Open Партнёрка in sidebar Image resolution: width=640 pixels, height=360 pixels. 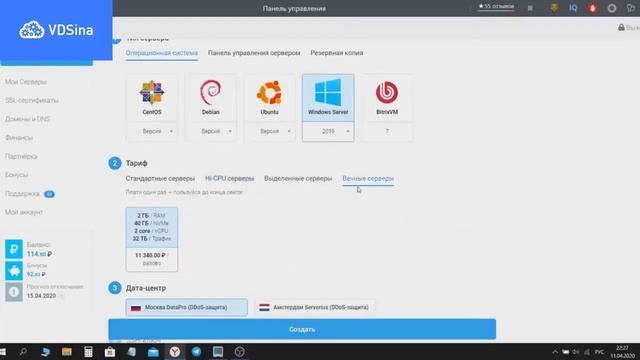tap(21, 156)
